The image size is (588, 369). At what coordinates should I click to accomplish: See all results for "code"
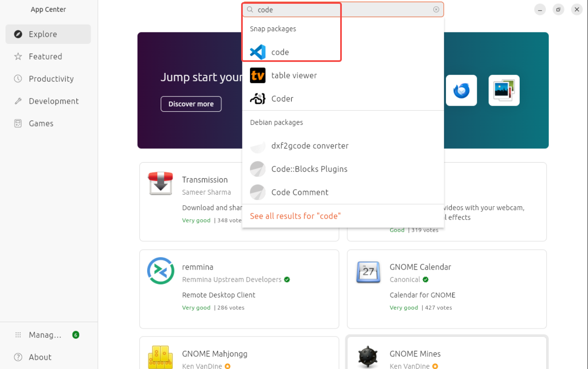295,216
